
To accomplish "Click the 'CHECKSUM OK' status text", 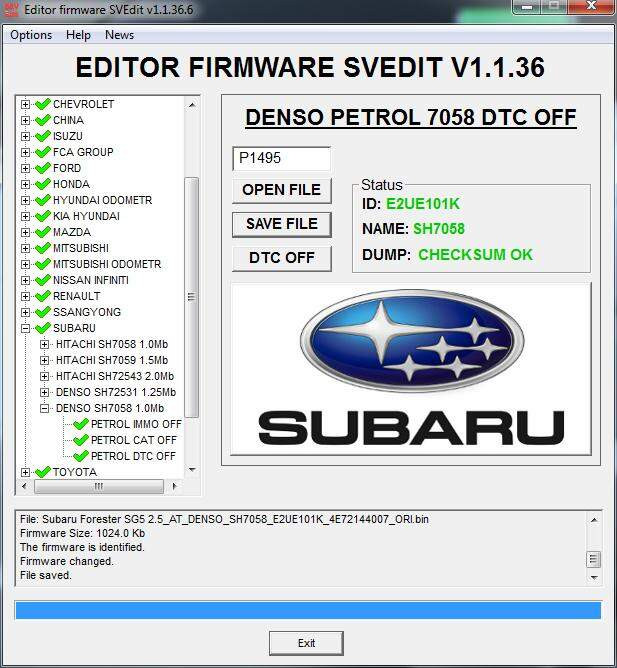I will pyautogui.click(x=475, y=255).
